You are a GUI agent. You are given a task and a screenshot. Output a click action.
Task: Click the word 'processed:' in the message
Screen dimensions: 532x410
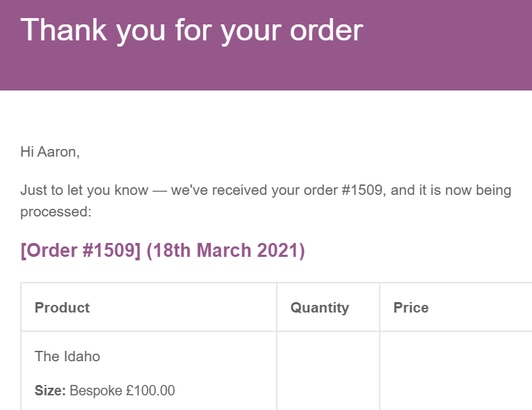point(56,212)
